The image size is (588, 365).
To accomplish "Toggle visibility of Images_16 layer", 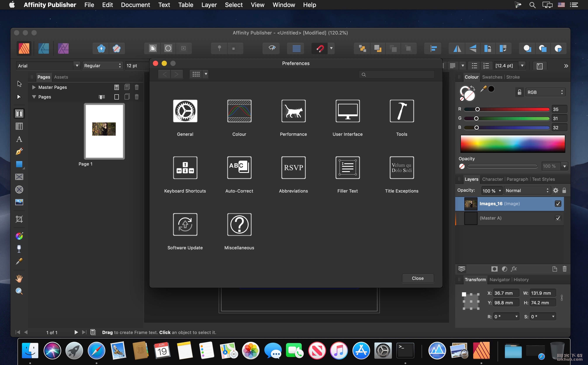I will (558, 204).
